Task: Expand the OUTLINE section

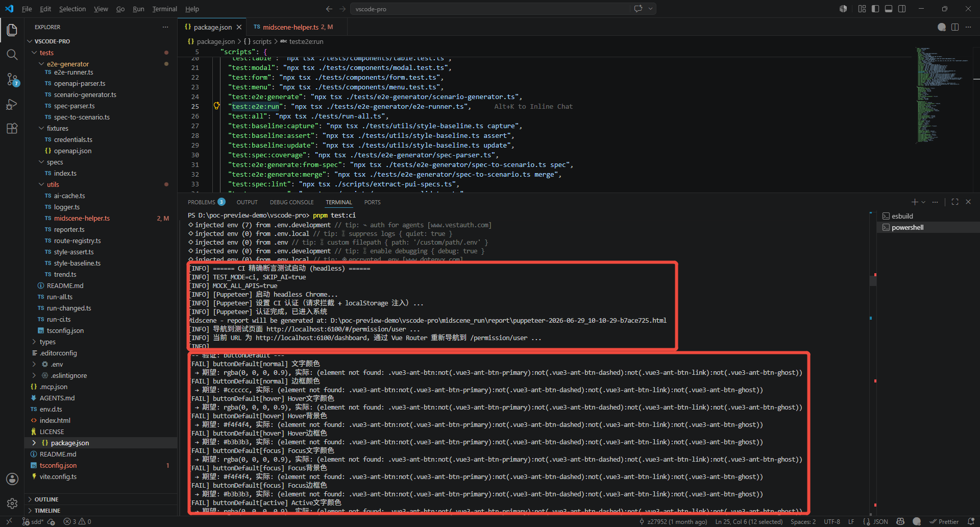Action: click(x=46, y=499)
